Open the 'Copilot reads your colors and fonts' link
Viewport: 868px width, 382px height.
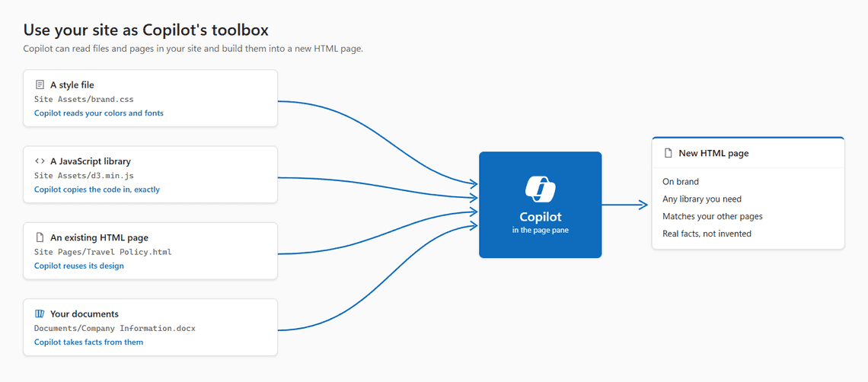[99, 113]
